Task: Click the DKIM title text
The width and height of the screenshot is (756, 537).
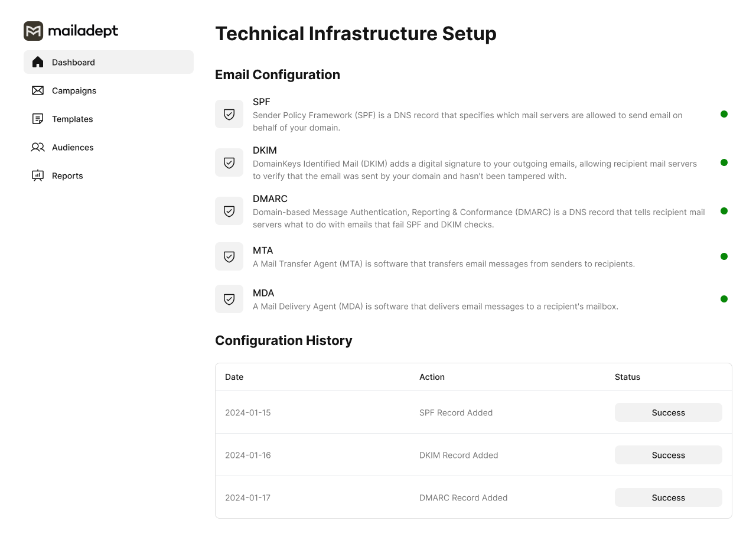Action: point(265,150)
